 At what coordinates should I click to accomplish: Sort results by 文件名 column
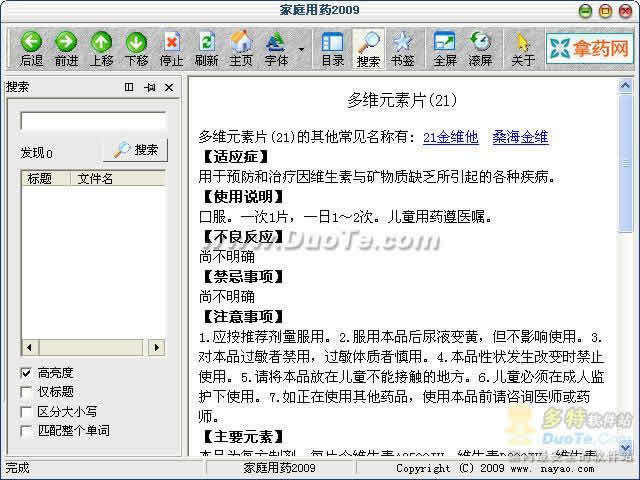coord(118,178)
